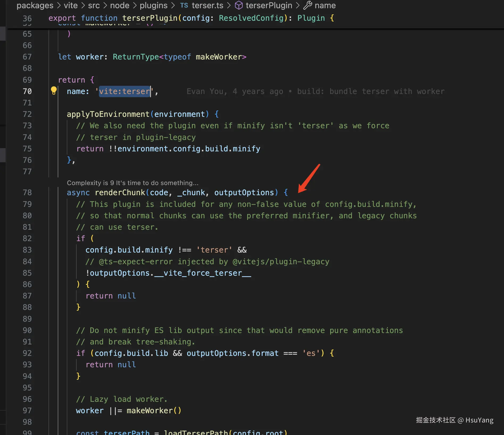Click line number 92 in gutter
Image resolution: width=504 pixels, height=435 pixels.
pos(27,353)
